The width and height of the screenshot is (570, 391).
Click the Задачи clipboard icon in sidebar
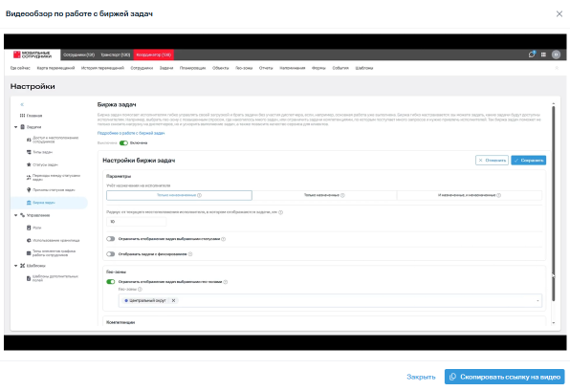coord(23,127)
